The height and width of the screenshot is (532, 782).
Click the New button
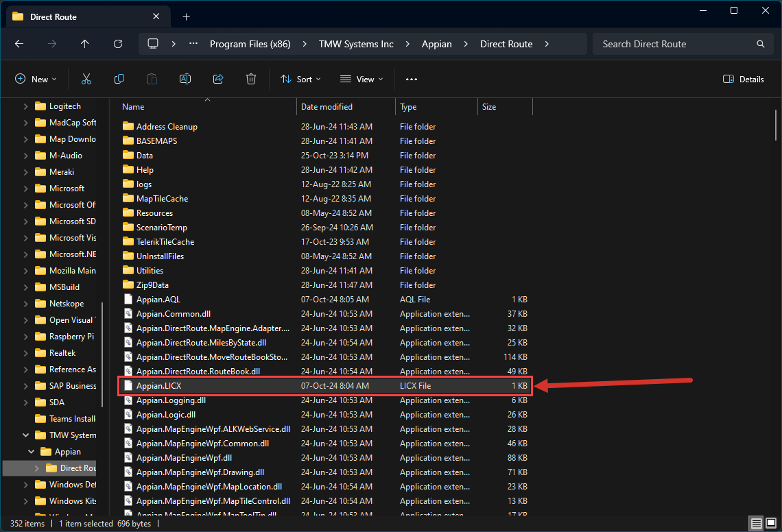pyautogui.click(x=36, y=80)
